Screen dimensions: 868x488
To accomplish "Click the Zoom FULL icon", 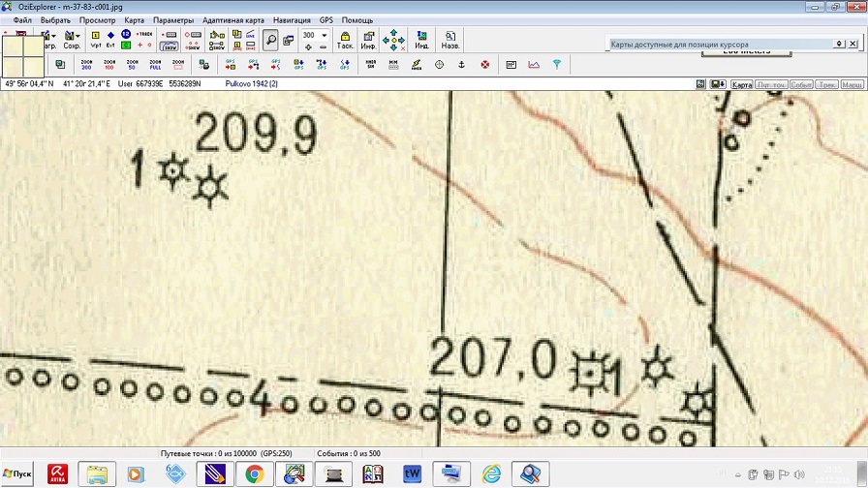I will [x=155, y=65].
